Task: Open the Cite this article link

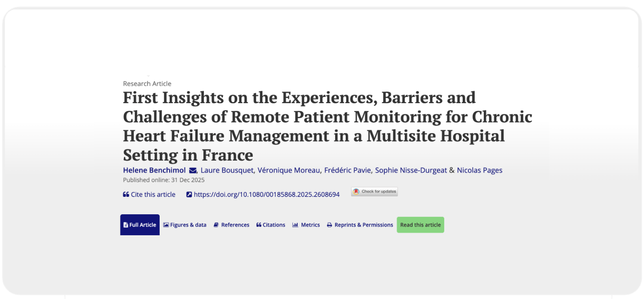Action: tap(153, 195)
